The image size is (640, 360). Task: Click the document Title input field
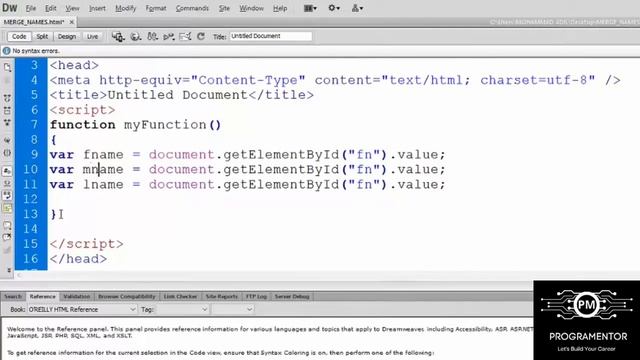click(x=271, y=36)
